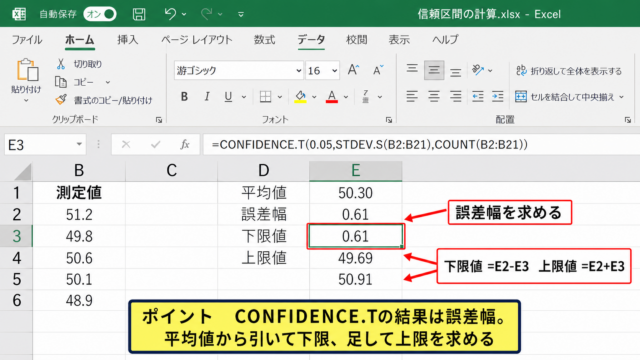Screen dimensions: 640x360
Task: Select top vertical align icon
Action: click(x=412, y=70)
